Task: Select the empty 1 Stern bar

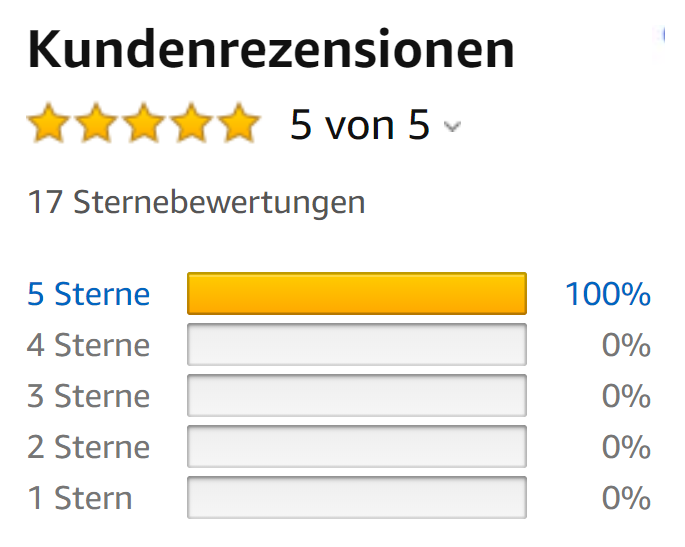Action: click(357, 498)
